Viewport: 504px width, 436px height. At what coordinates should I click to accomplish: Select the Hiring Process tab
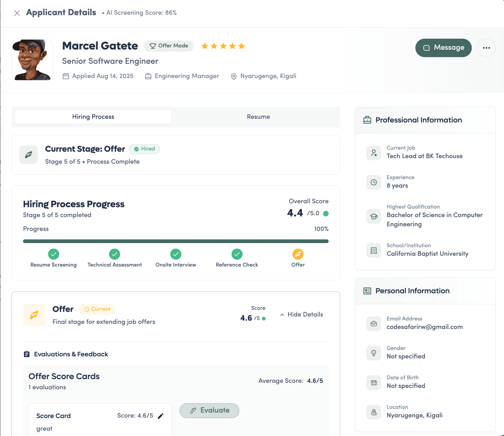(93, 117)
